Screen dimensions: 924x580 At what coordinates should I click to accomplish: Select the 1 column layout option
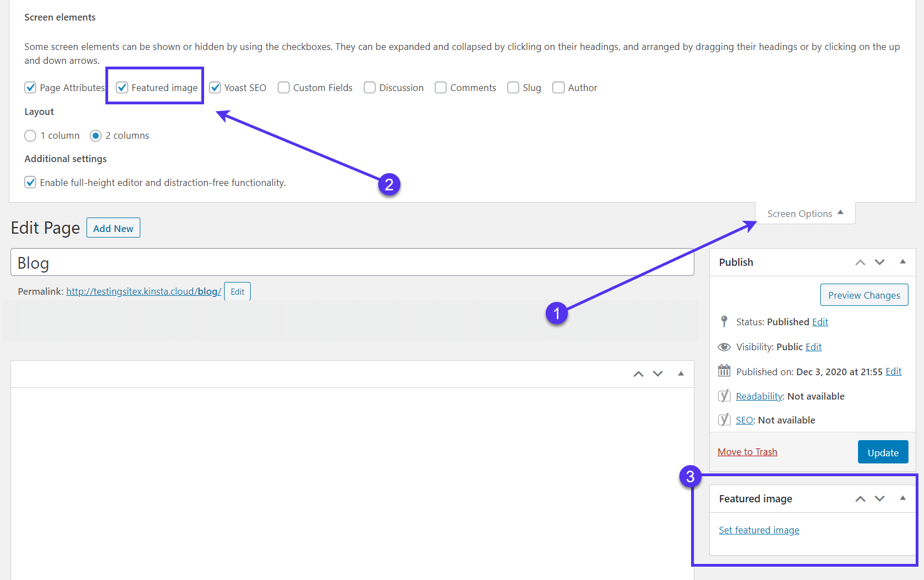pyautogui.click(x=30, y=135)
